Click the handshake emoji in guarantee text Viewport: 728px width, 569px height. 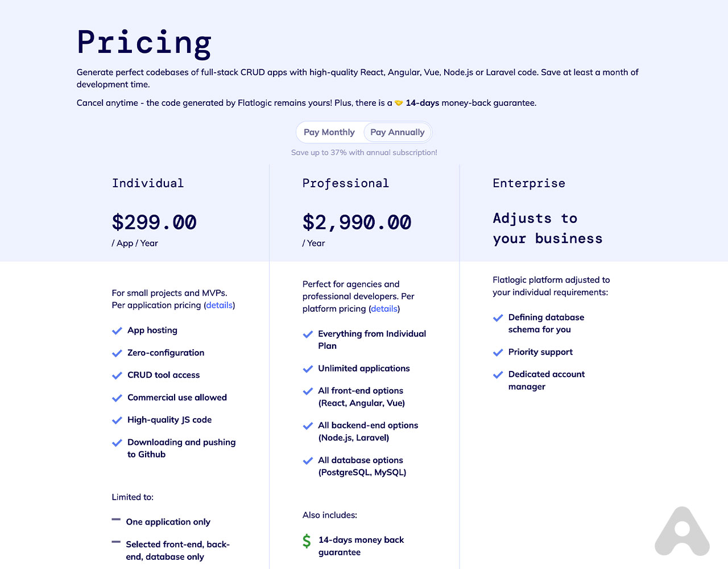tap(399, 103)
